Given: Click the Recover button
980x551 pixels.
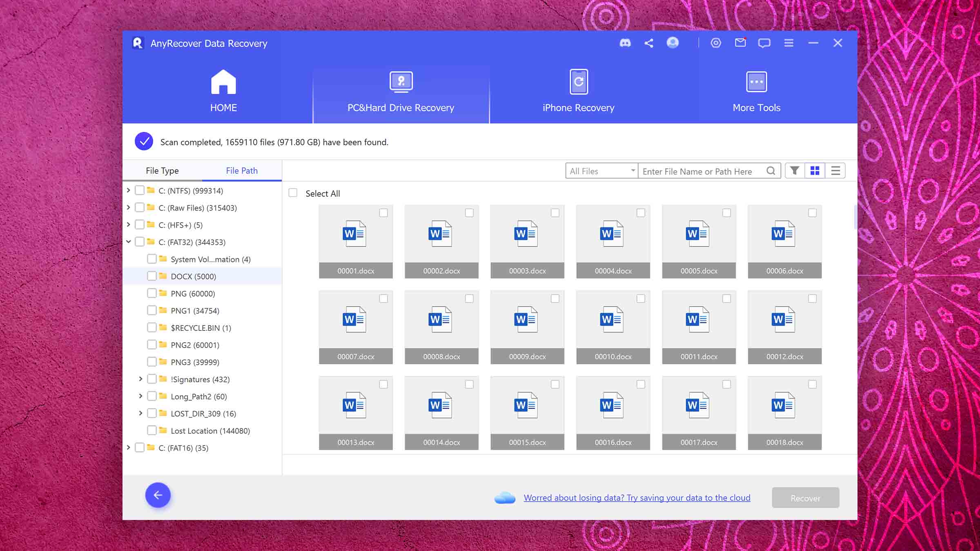Looking at the screenshot, I should tap(805, 498).
